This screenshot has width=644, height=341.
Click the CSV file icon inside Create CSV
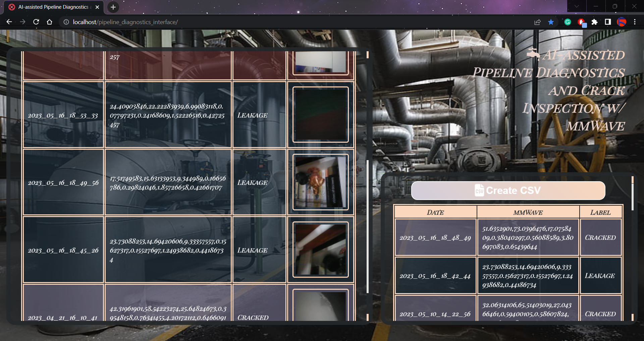click(479, 190)
